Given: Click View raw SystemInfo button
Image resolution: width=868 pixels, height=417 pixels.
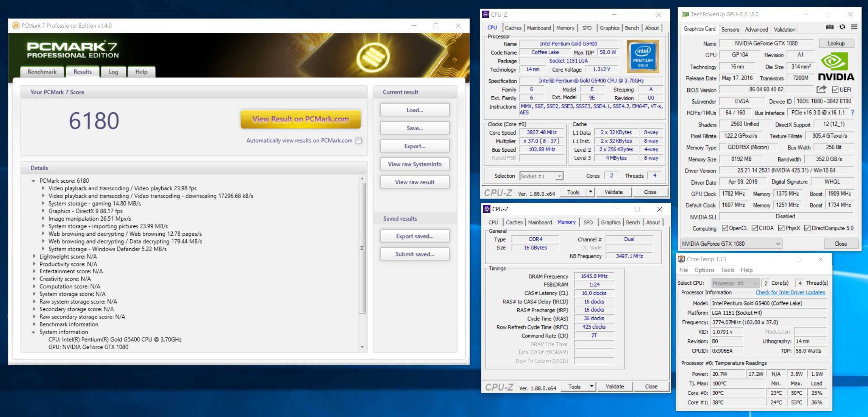Looking at the screenshot, I should (x=415, y=164).
